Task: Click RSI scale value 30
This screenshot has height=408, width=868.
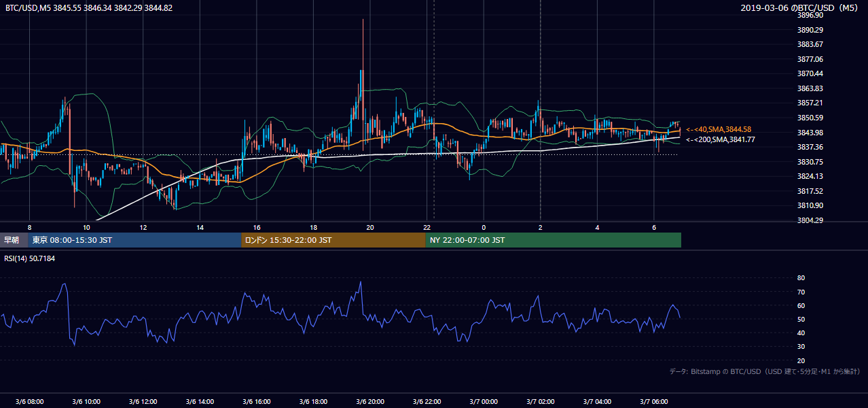Action: pos(801,347)
